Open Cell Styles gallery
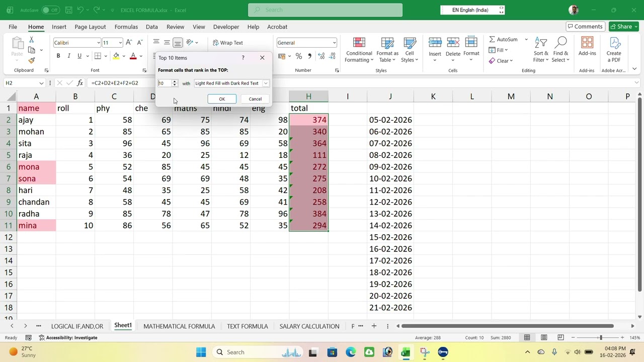This screenshot has height=362, width=644. [410, 50]
